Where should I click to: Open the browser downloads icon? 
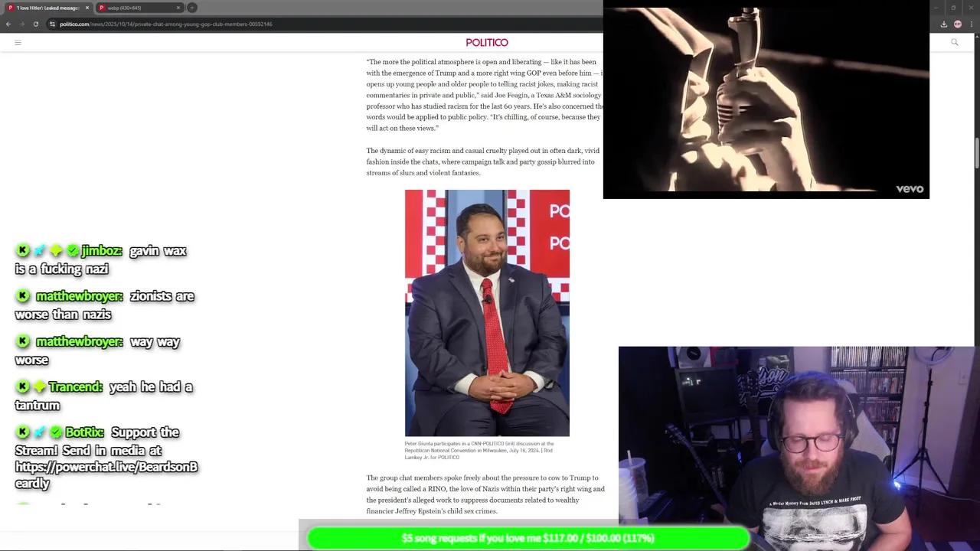coord(943,24)
